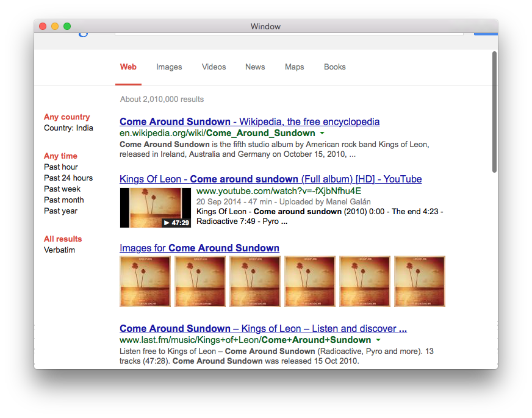Open the Come Around Sundown Wikipedia result

pyautogui.click(x=250, y=121)
